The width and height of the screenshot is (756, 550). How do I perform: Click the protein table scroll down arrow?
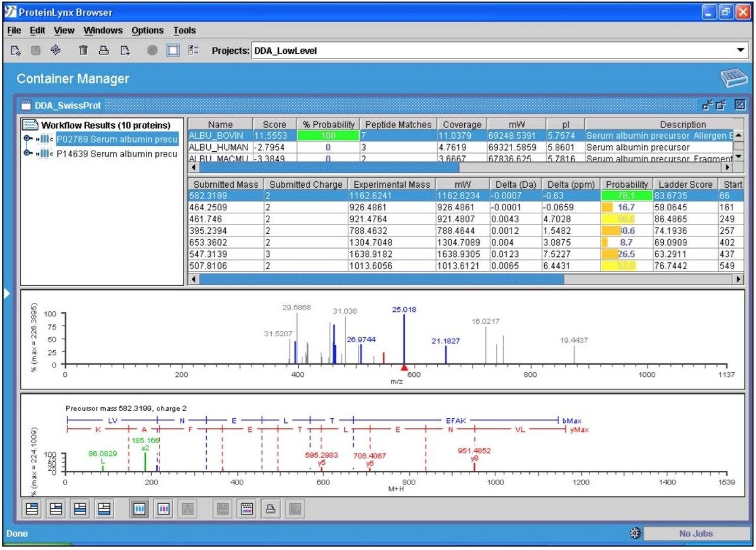point(738,157)
